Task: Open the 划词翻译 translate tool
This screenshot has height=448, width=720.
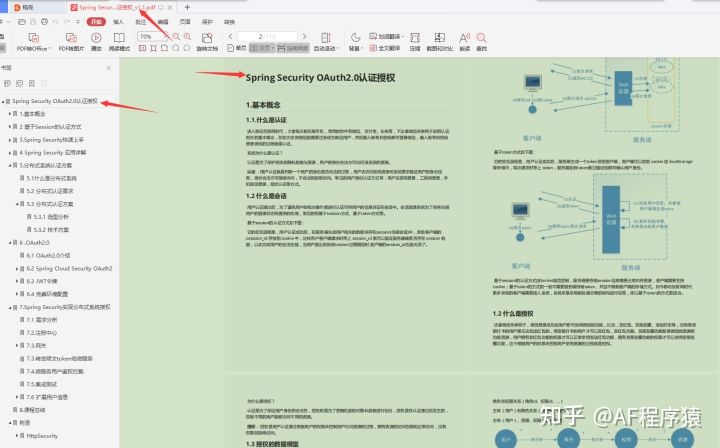Action: pos(387,36)
